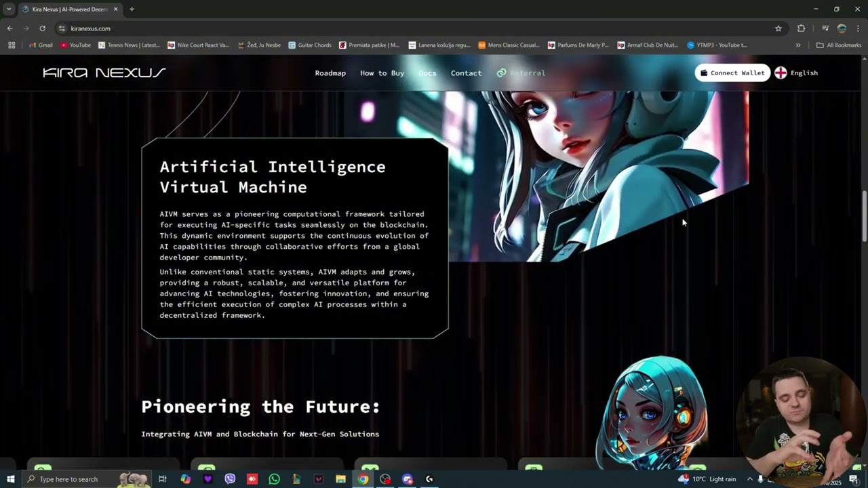Show hidden system tray icons
The height and width of the screenshot is (488, 868).
pos(749,479)
